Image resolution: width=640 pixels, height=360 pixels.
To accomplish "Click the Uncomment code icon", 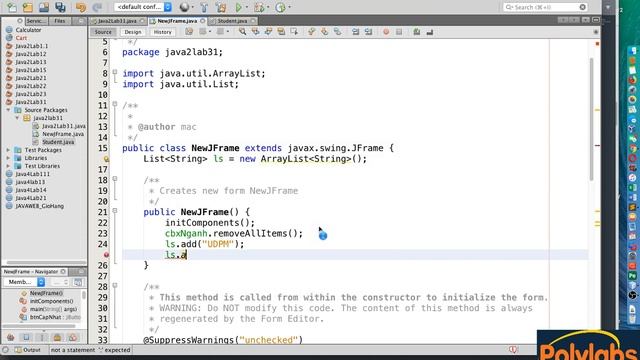I will [x=430, y=32].
